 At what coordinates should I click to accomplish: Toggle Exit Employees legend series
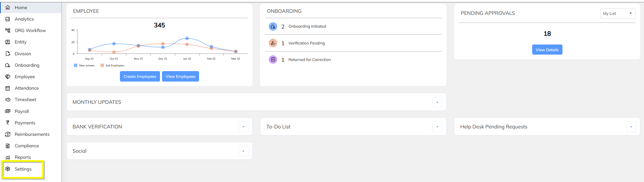112,66
